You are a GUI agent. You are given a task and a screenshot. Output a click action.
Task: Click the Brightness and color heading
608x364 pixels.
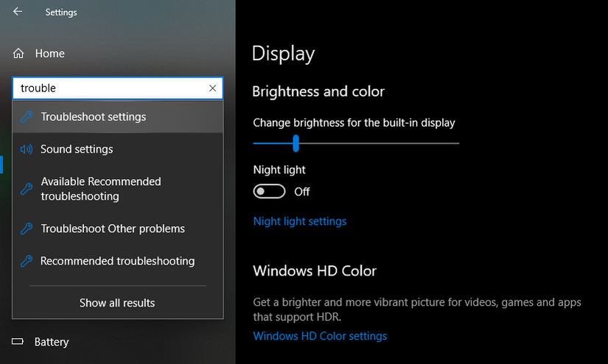click(x=318, y=91)
